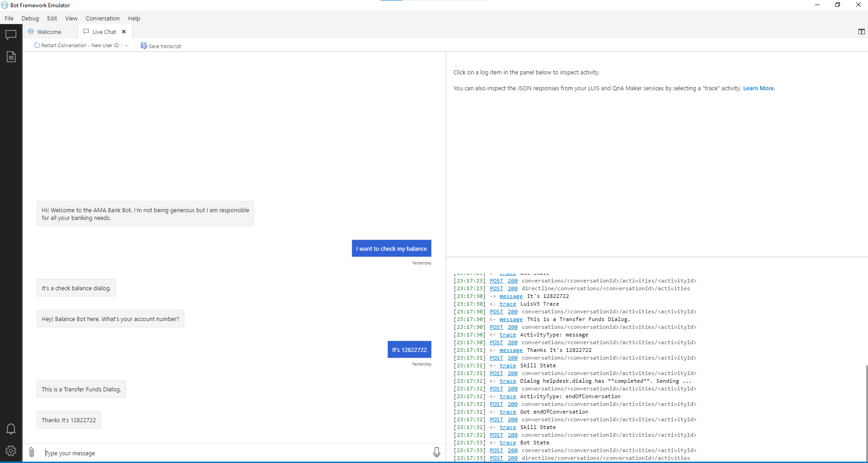Viewport: 868px width, 463px height.
Task: Expand the Restart Conversation options dropdown arrow
Action: (x=127, y=45)
